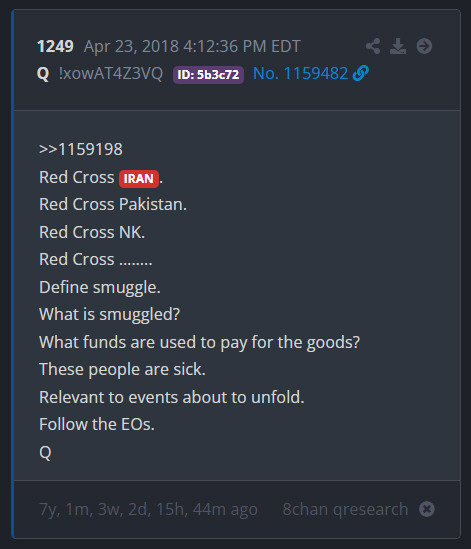This screenshot has height=549, width=471.
Task: Click the 'Red Cross Pakistan.' line
Action: point(113,204)
